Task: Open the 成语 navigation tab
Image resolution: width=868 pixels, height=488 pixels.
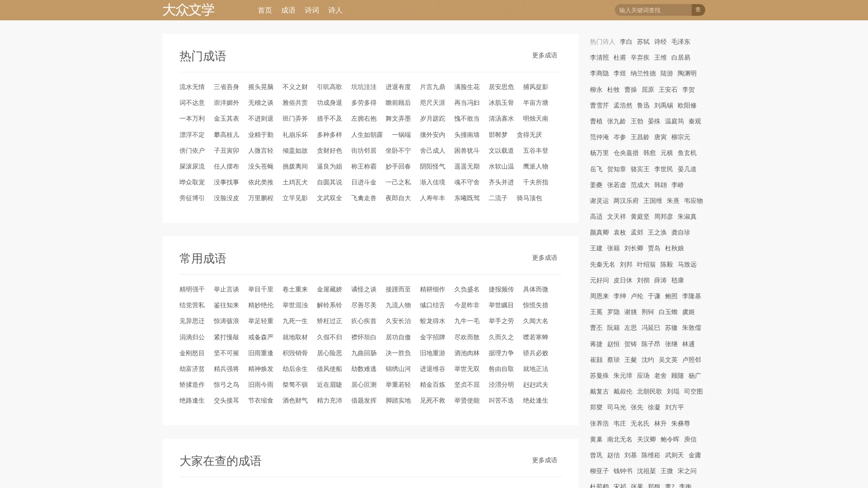Action: pyautogui.click(x=288, y=10)
